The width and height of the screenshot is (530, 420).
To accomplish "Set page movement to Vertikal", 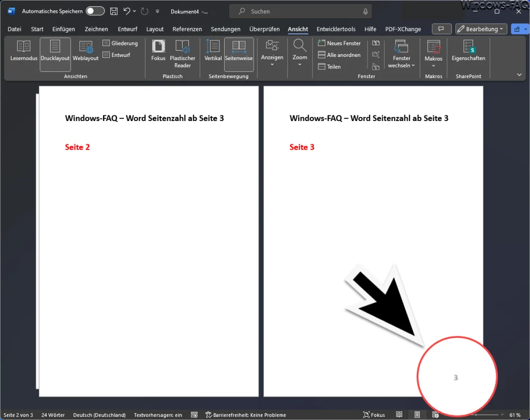I will (x=213, y=51).
